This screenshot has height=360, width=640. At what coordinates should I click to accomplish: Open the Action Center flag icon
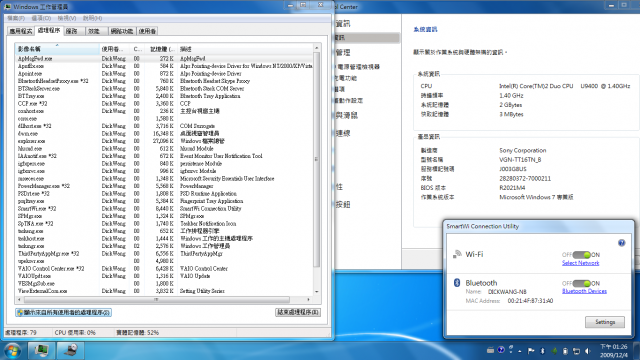[531, 351]
